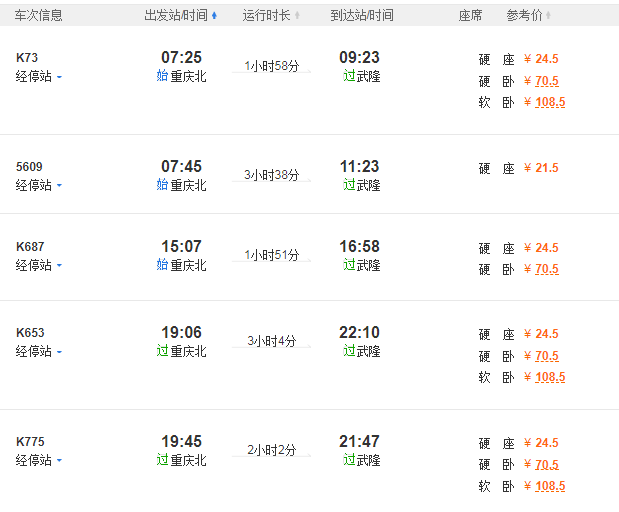Click sort icon next to 运行时长
Viewport: 619px width, 512px height.
(297, 16)
